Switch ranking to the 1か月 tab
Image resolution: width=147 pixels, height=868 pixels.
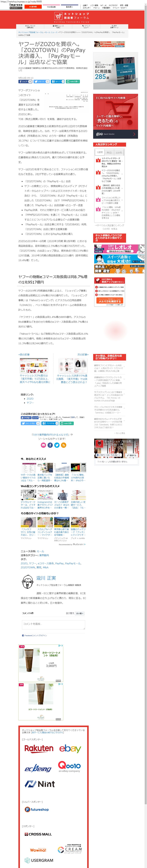click(x=119, y=152)
